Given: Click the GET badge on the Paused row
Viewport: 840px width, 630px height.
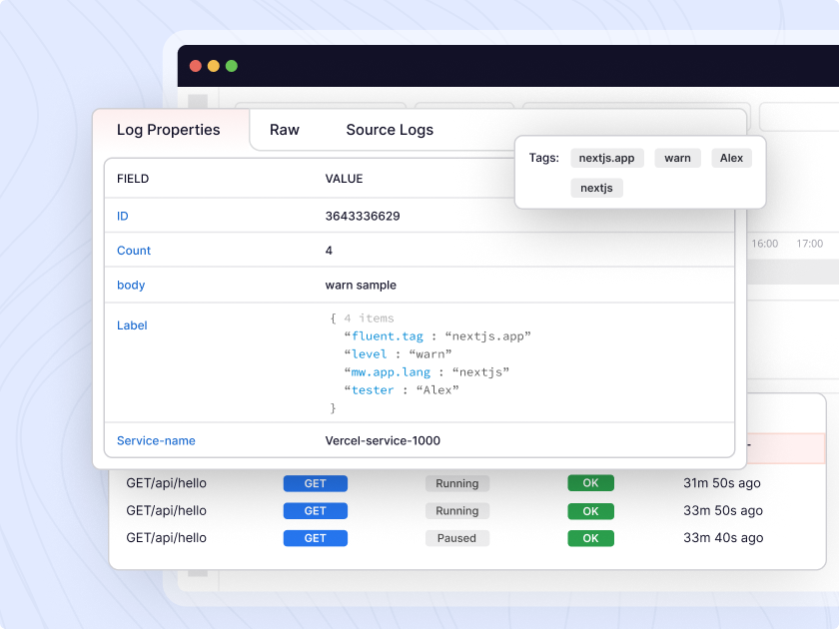Looking at the screenshot, I should [x=315, y=537].
